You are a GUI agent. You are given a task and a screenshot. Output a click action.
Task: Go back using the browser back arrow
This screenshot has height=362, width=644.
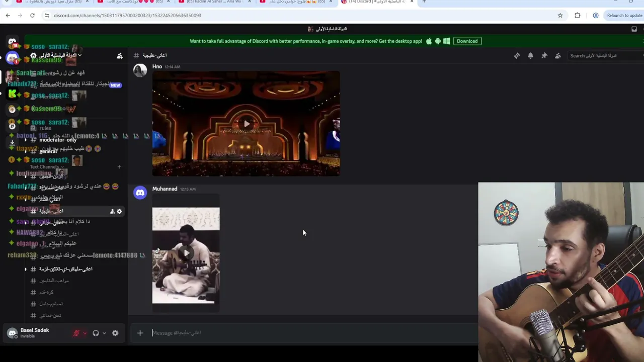[8, 16]
